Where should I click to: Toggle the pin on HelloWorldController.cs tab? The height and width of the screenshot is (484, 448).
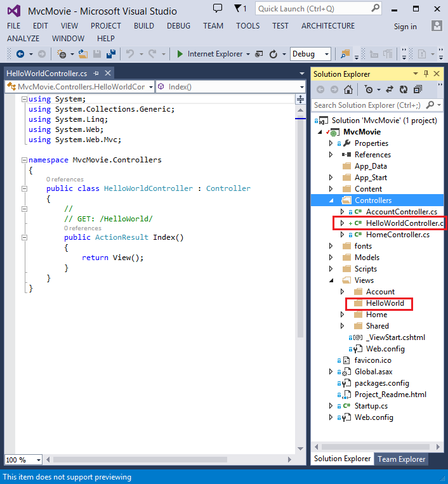(96, 74)
